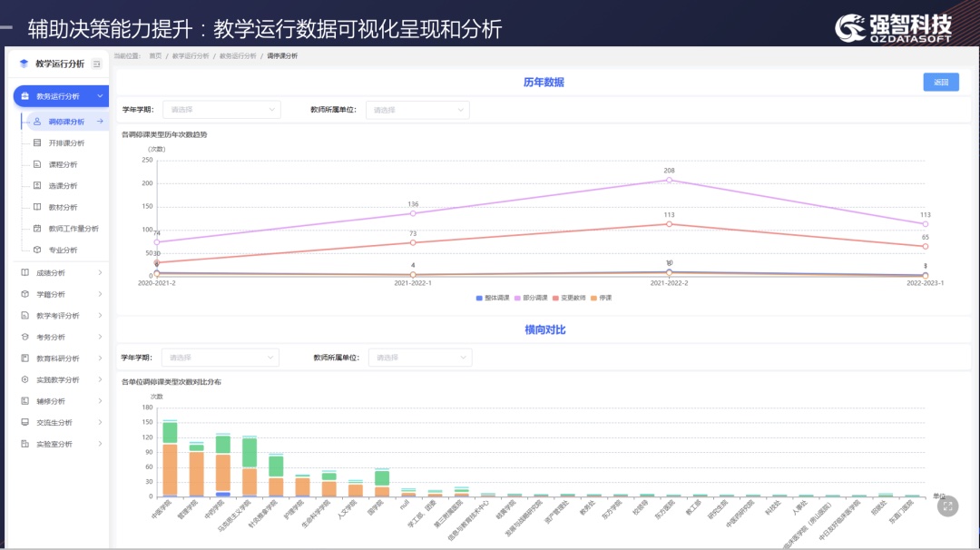The width and height of the screenshot is (980, 550).
Task: Click the 成绩分析 book icon
Action: (x=25, y=272)
